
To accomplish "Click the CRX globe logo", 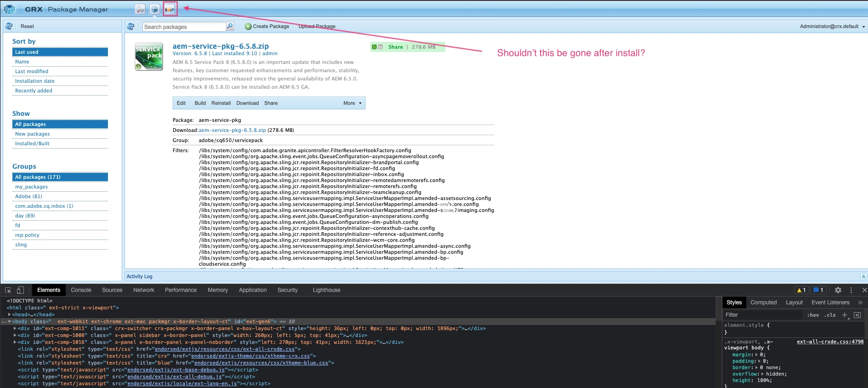I will tap(10, 9).
